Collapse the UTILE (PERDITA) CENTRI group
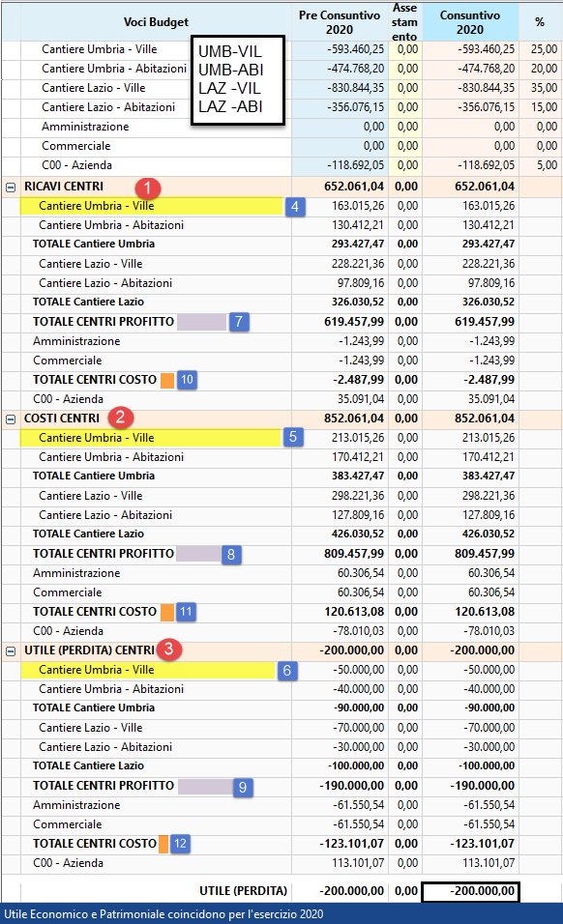The image size is (563, 924). tap(11, 651)
